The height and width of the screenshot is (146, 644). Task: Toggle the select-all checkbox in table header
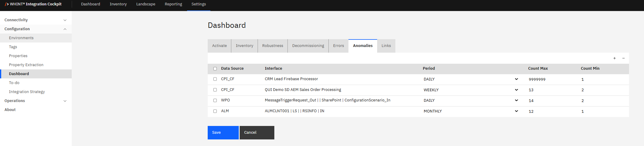click(215, 69)
